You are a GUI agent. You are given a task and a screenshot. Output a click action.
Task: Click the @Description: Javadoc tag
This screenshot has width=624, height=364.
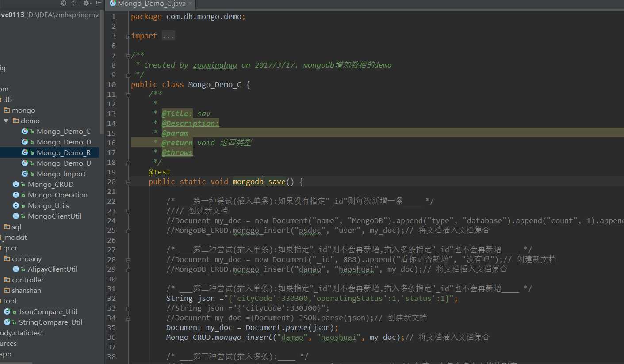(x=191, y=123)
